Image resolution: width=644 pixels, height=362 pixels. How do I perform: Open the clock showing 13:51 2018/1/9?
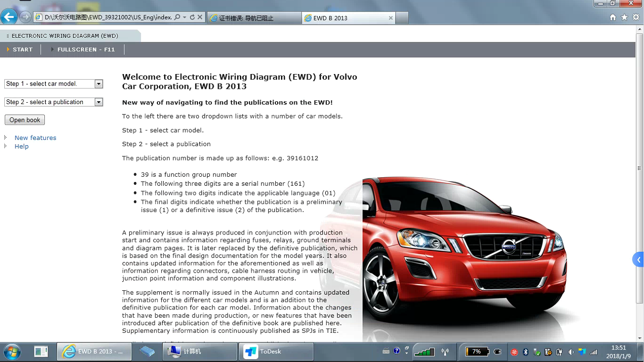point(618,352)
